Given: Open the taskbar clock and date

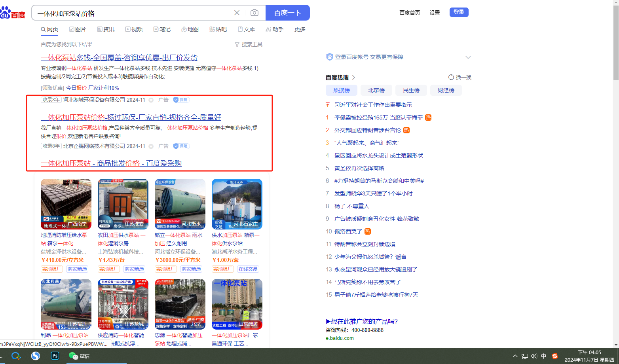Looking at the screenshot, I should pos(589,356).
